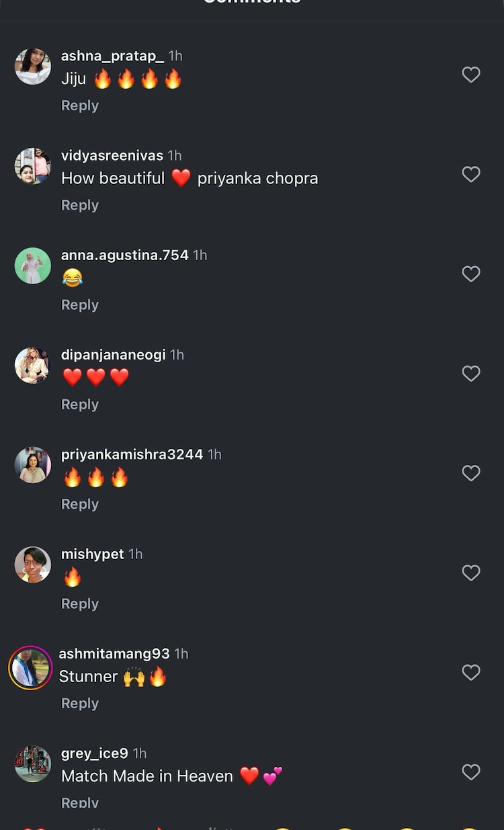Reply to vidyasreenivas's priyanka chopra comment

coord(80,205)
